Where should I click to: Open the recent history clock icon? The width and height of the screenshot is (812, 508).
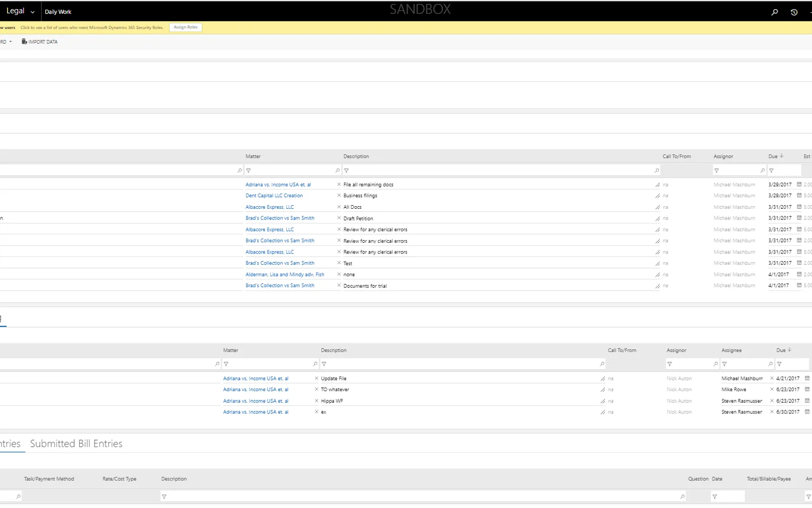[794, 12]
